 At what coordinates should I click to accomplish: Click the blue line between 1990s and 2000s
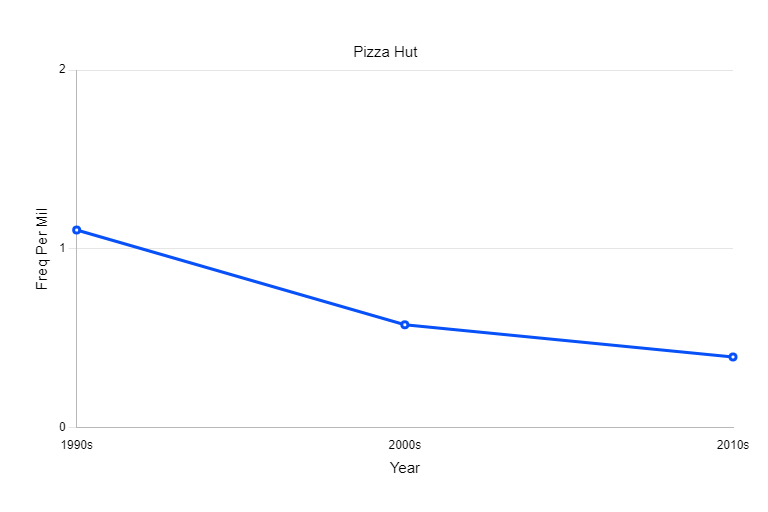pos(240,277)
